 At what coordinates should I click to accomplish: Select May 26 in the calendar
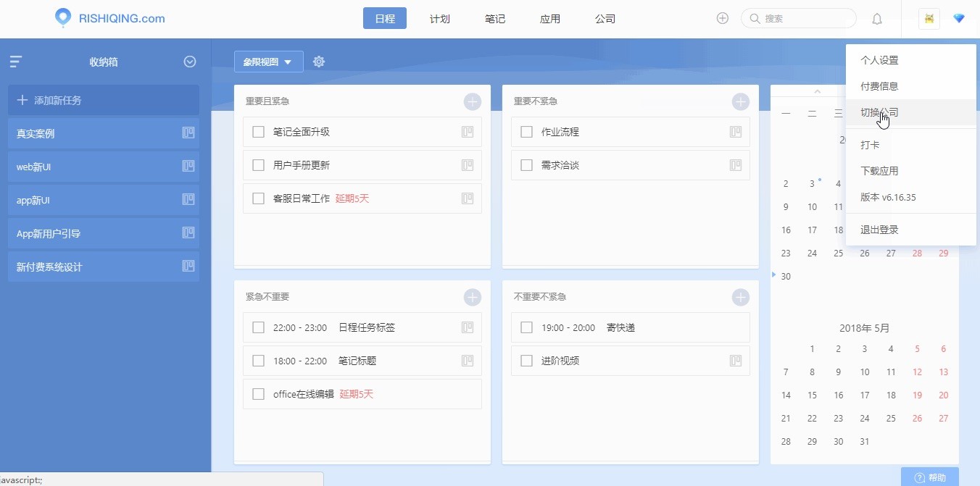click(917, 419)
